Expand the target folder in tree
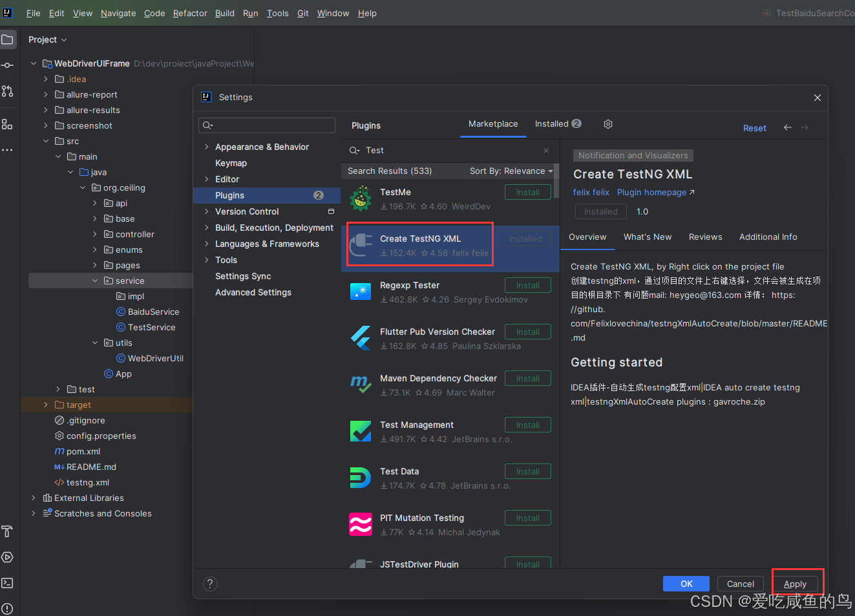Screen dimensions: 855x616 pos(46,405)
